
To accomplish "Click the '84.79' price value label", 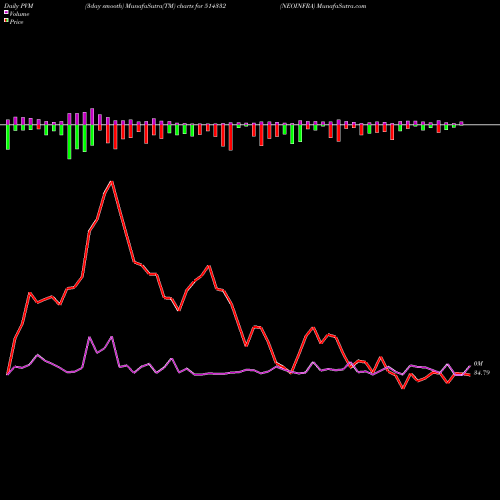I will point(482,373).
